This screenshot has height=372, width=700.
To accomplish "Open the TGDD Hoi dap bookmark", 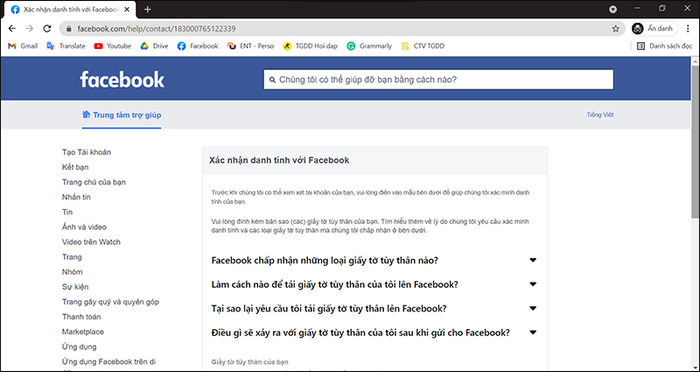I will pyautogui.click(x=310, y=46).
